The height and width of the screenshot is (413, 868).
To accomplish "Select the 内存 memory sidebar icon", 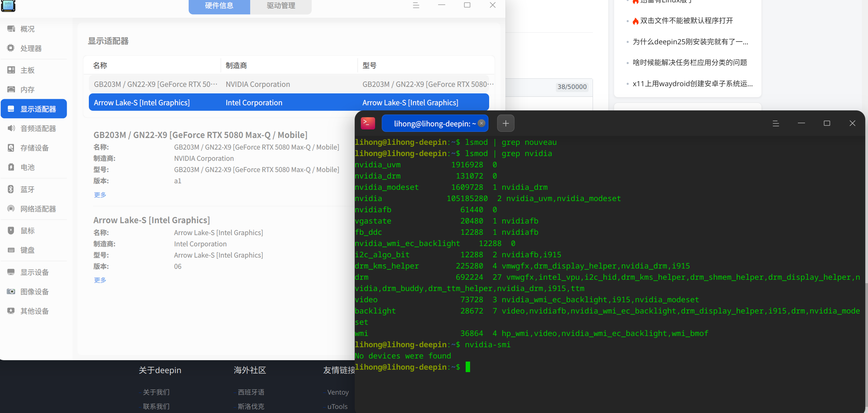I will pyautogui.click(x=11, y=89).
